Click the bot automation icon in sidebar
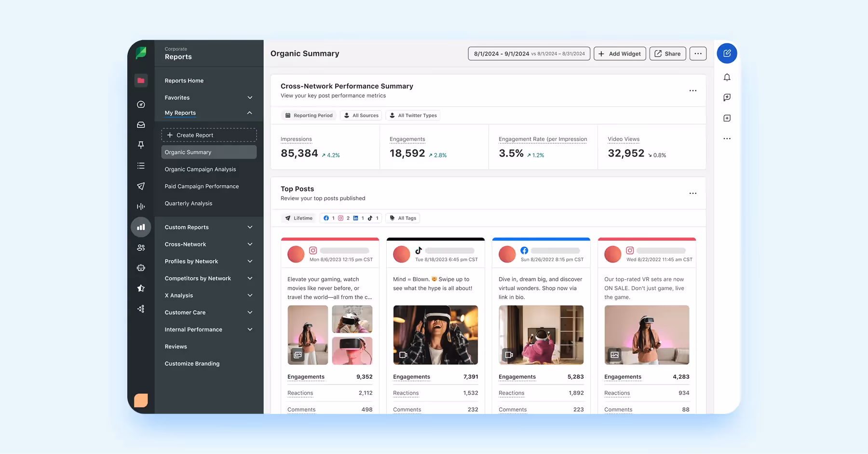The width and height of the screenshot is (868, 454). 141,267
